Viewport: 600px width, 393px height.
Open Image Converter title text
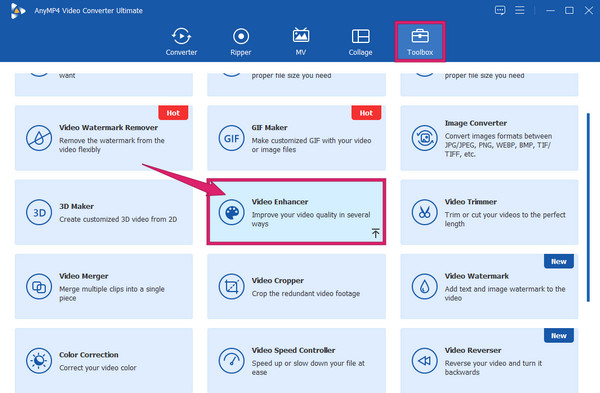476,123
